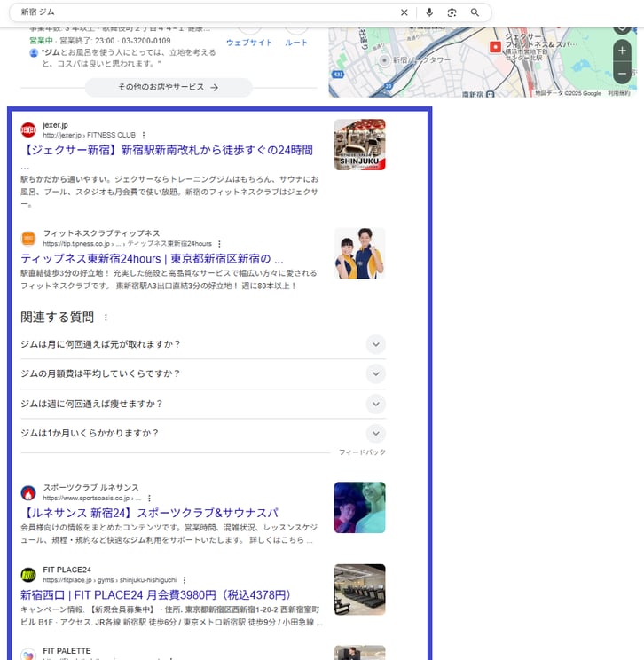Viewport: 644px width, 660px height.
Task: Open image search with the camera lens icon
Action: tap(452, 12)
